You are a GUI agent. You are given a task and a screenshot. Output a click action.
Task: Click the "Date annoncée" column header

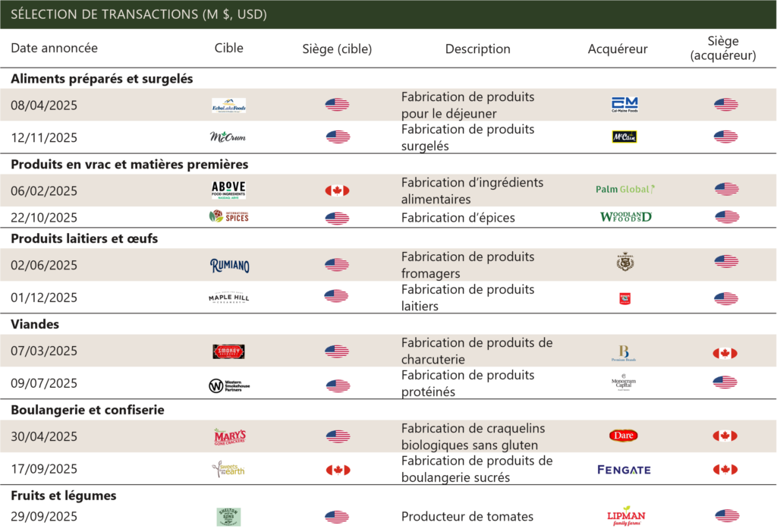(x=54, y=49)
